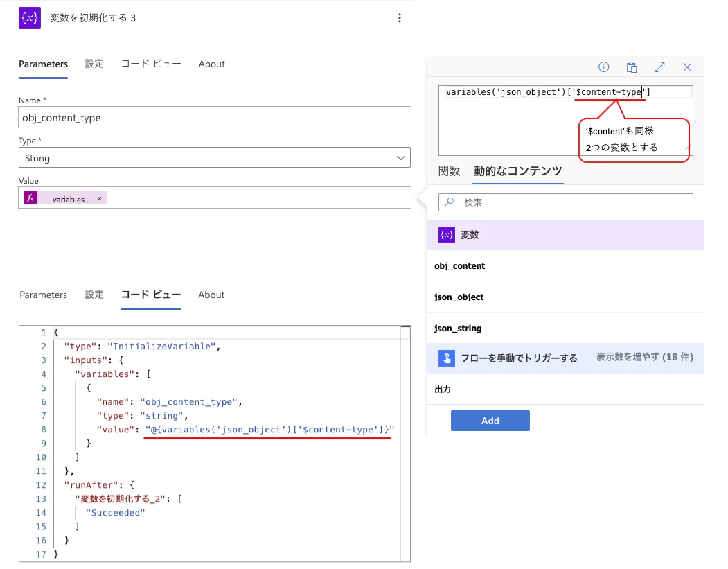This screenshot has height=569, width=728.
Task: Remove the variables expression token
Action: coord(99,199)
